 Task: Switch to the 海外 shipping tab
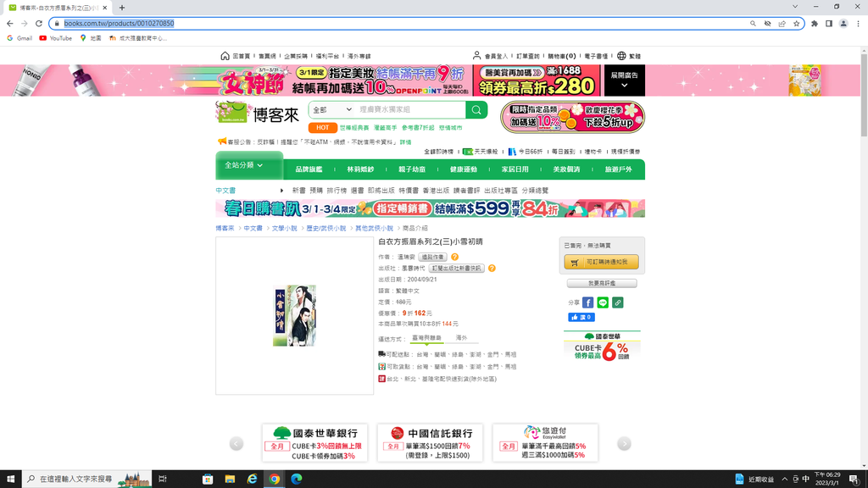point(461,338)
